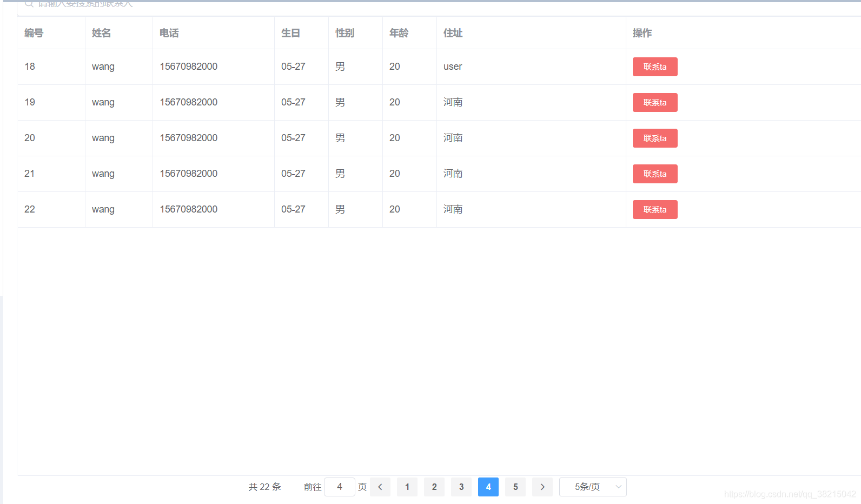861x504 pixels.
Task: Jump to page 1
Action: (407, 487)
